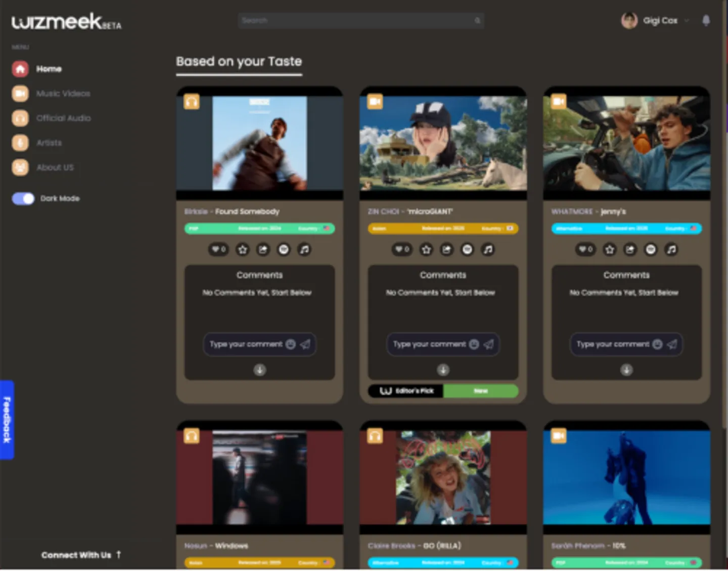Expand comments arrow under Found Somebody card
728x571 pixels.
(x=259, y=370)
